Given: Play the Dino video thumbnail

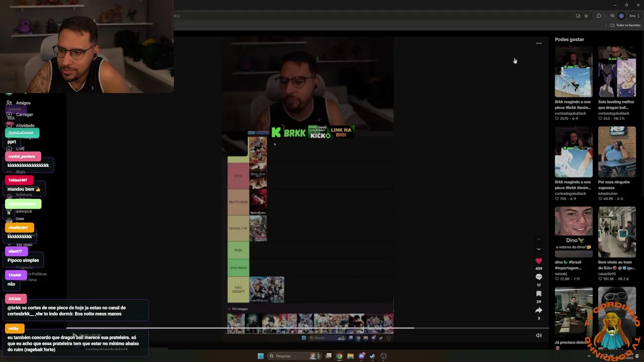Looking at the screenshot, I should tap(574, 232).
